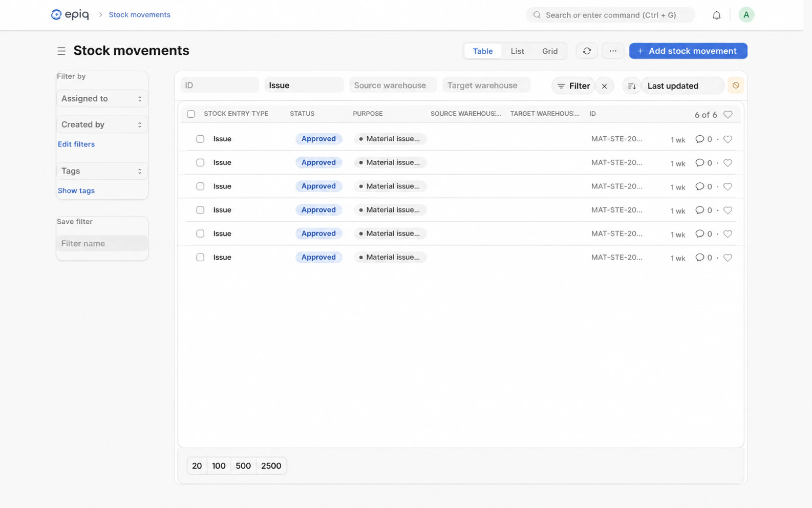Check the second Issue row checkbox
The image size is (812, 508).
[x=200, y=162]
